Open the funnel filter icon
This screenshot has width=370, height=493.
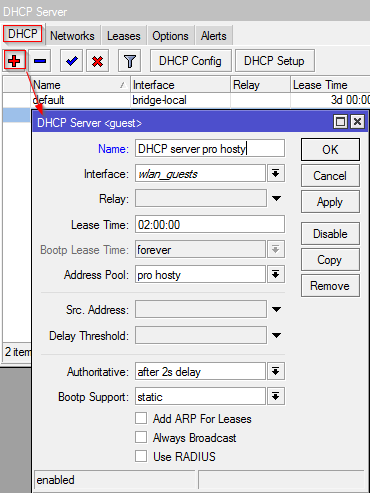point(130,61)
